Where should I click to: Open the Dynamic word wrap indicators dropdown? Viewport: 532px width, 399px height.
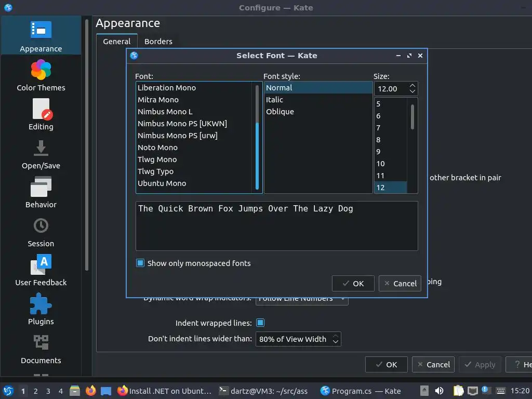point(302,299)
